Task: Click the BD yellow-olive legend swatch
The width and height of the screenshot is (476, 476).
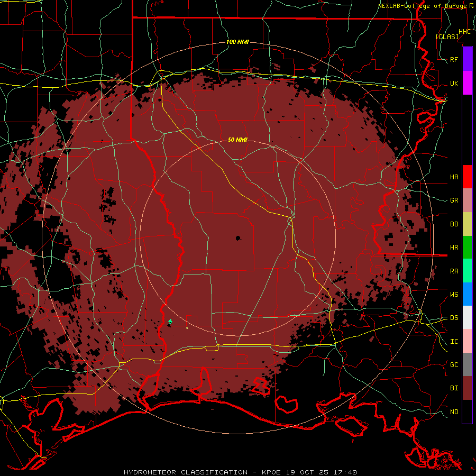Action: [x=467, y=224]
